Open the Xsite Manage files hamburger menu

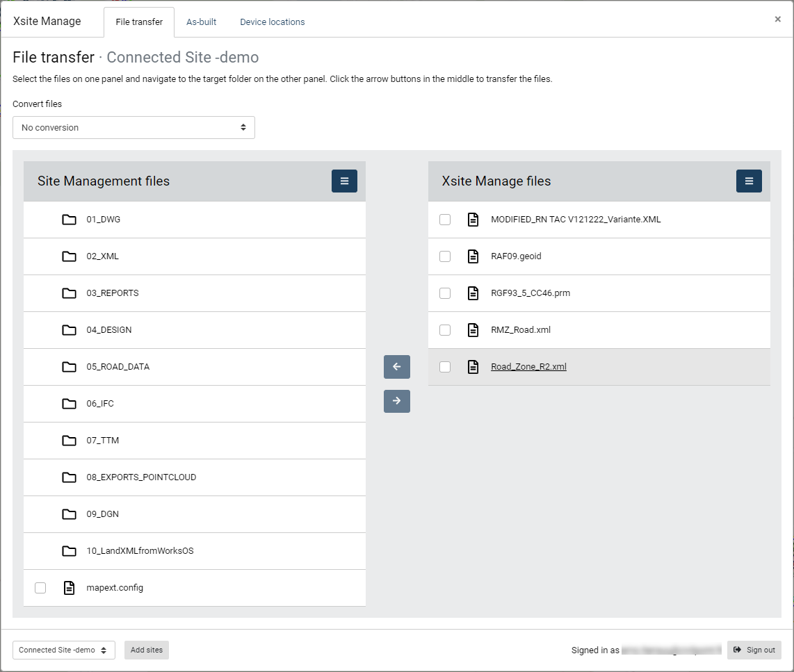(749, 181)
